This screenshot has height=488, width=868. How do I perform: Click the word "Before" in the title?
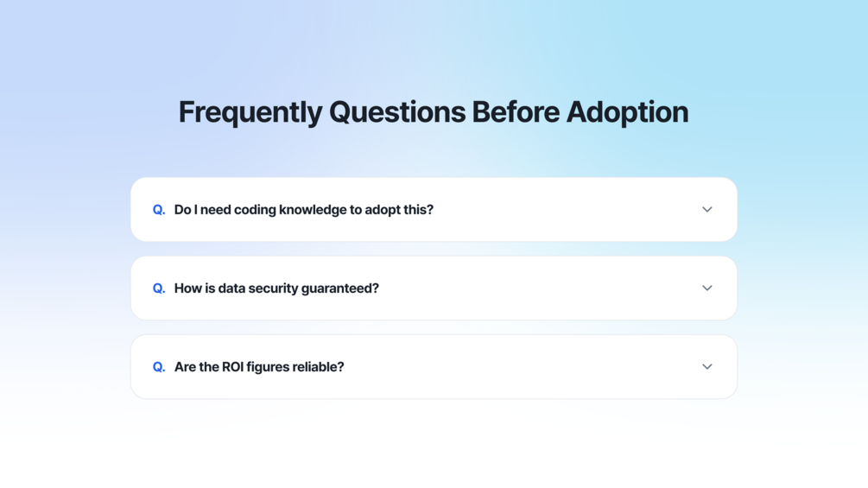[516, 111]
